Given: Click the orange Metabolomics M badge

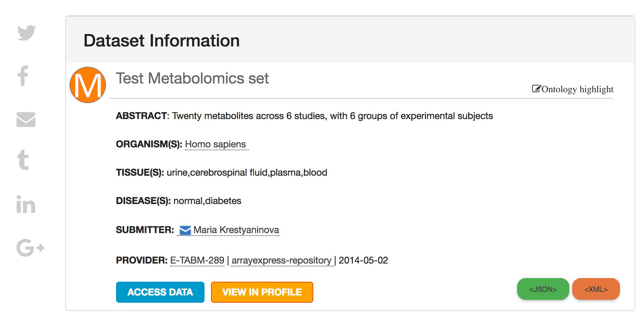Looking at the screenshot, I should tap(88, 85).
